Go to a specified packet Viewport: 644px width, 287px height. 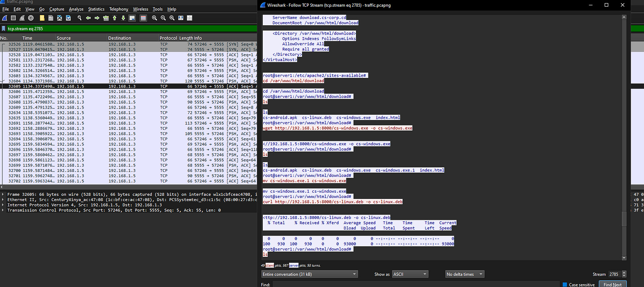[106, 18]
